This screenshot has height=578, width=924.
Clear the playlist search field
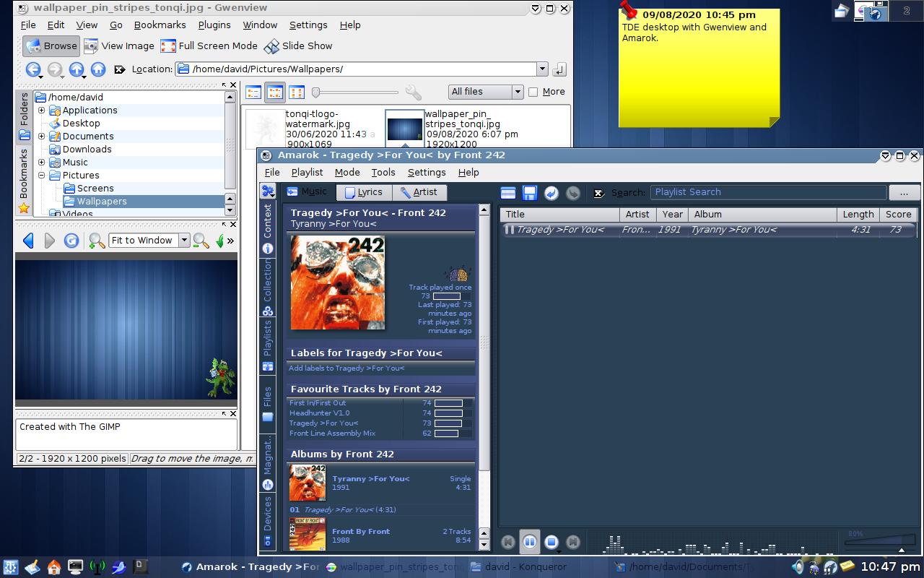[598, 193]
